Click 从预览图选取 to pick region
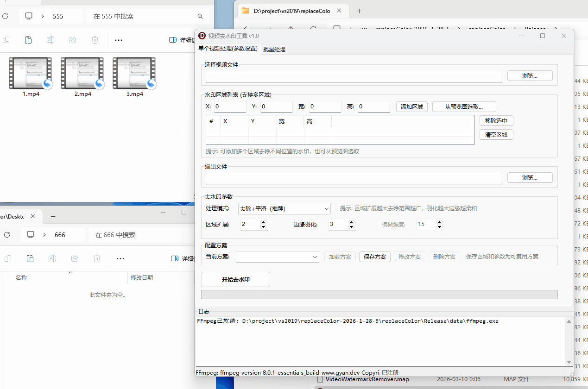The image size is (588, 389). click(x=464, y=107)
